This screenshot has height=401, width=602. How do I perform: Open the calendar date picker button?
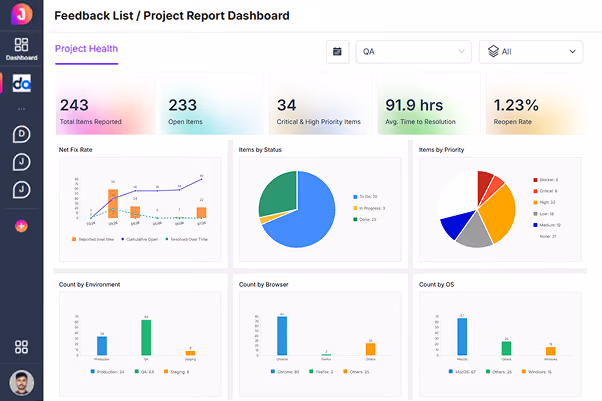337,51
